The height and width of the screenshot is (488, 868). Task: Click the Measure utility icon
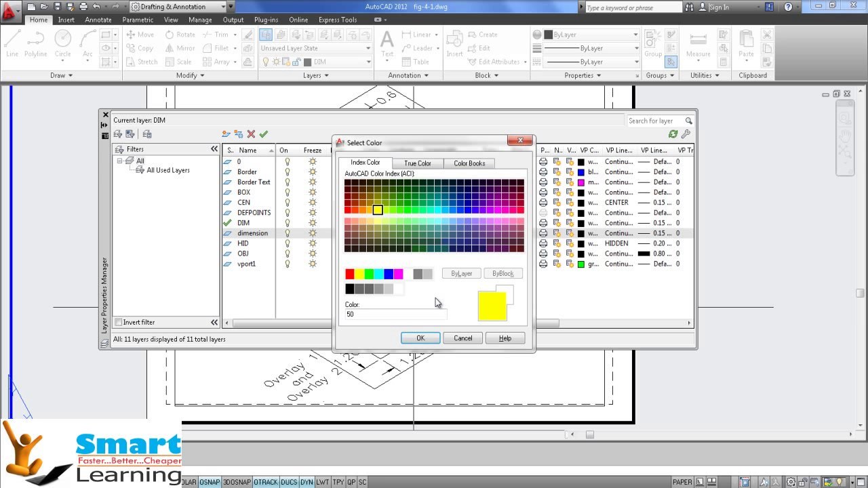click(698, 45)
